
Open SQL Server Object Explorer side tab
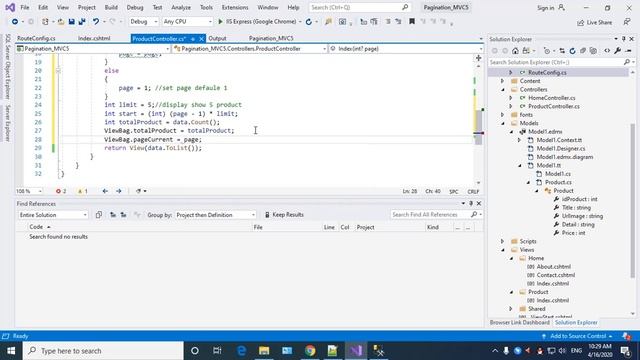pos(7,67)
